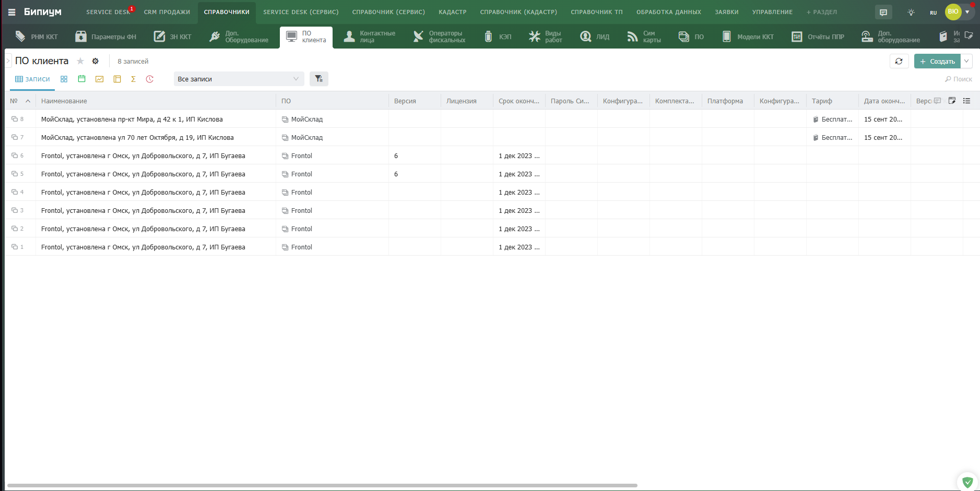Open the column list settings icon
This screenshot has width=980, height=491.
[x=967, y=101]
